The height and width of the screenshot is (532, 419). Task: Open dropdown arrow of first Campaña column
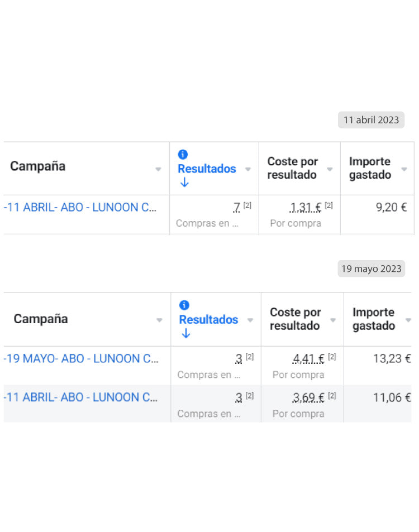tap(158, 169)
